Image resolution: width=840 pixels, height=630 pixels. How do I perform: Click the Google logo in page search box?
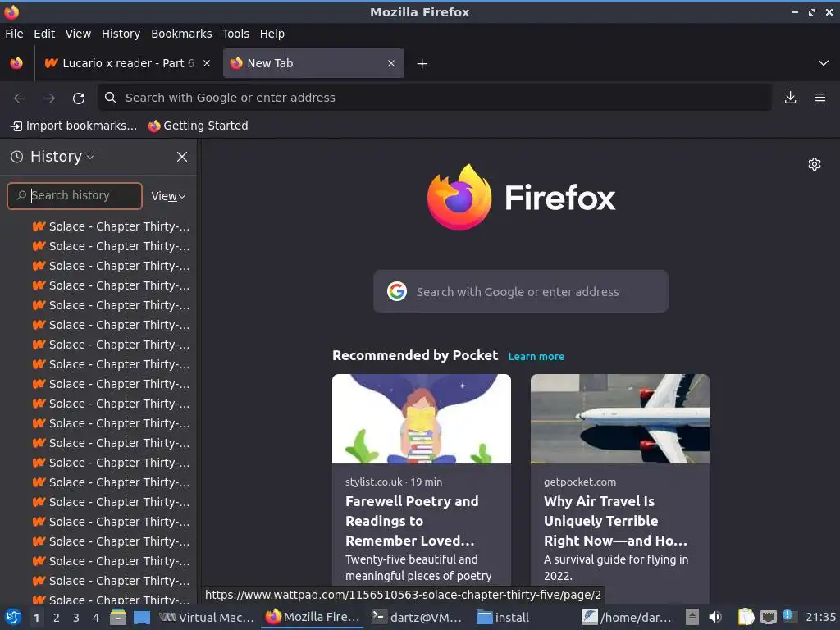(x=397, y=291)
